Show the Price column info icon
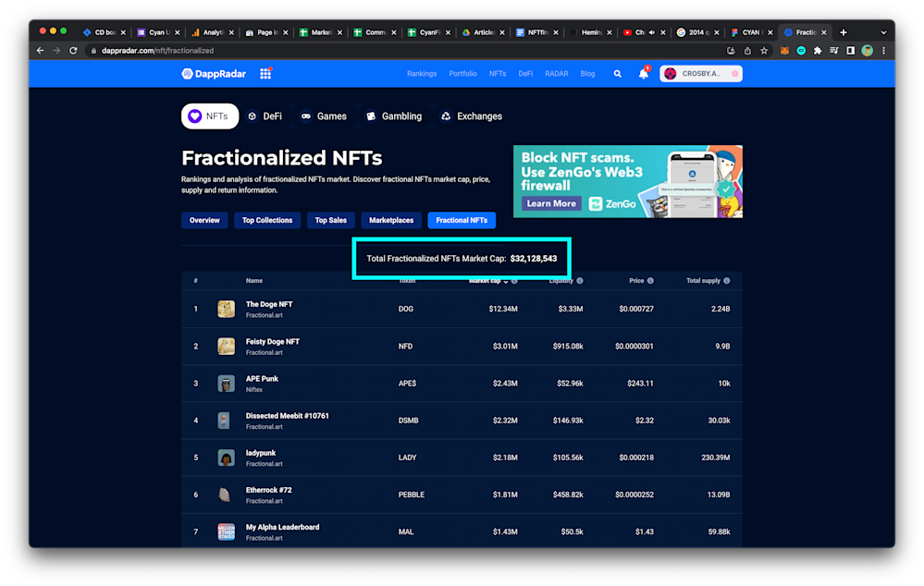The height and width of the screenshot is (586, 924). point(650,281)
